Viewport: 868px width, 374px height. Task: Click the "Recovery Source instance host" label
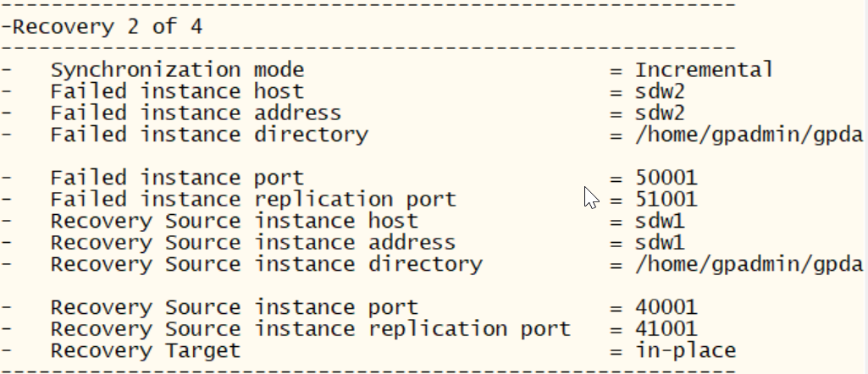coord(234,221)
